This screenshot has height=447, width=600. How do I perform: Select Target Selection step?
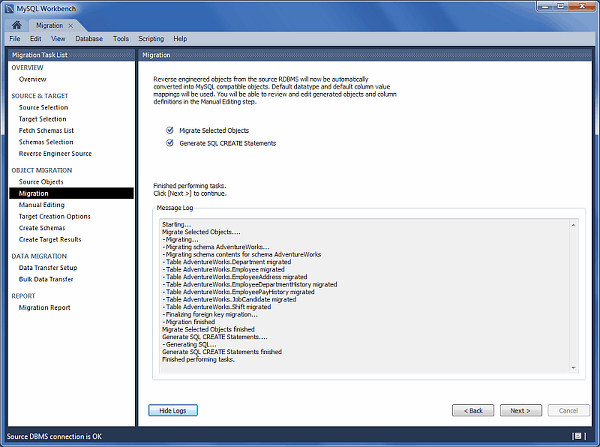coord(42,119)
